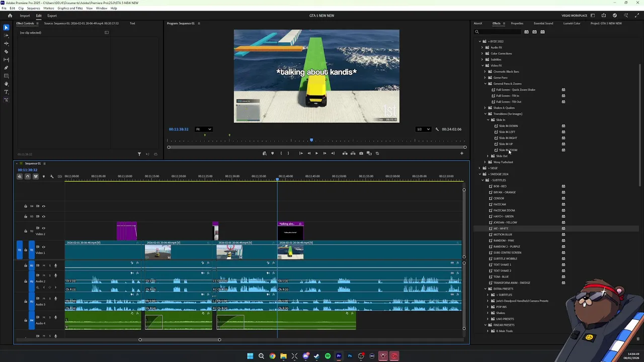Expand the Cinematic Black Bars folder
Screen dimensions: 644x362
[485, 71]
